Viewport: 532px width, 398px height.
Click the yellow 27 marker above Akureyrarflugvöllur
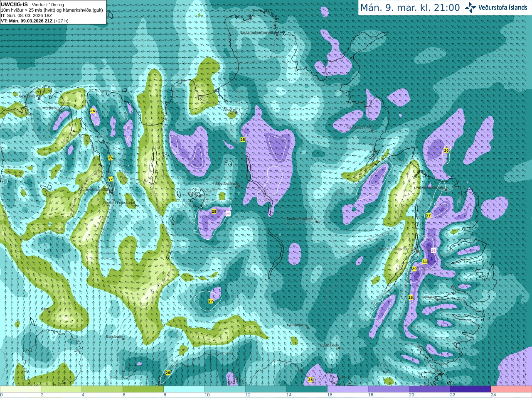(x=111, y=179)
